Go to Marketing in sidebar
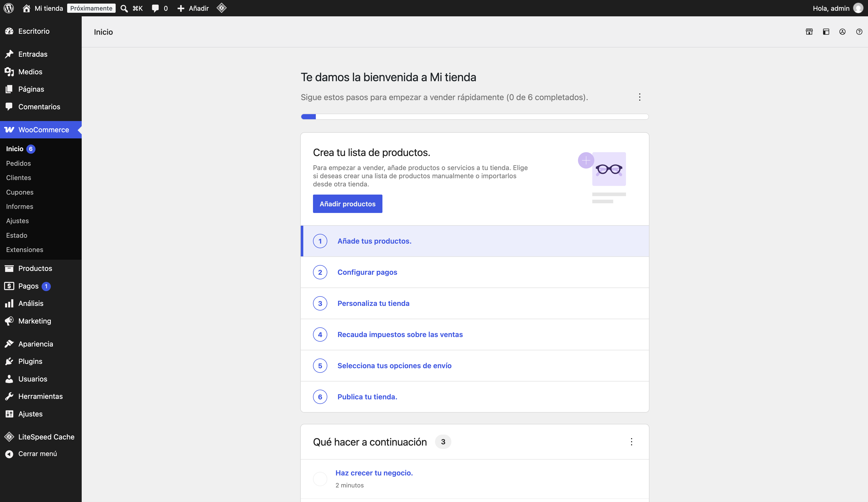 coord(41,321)
